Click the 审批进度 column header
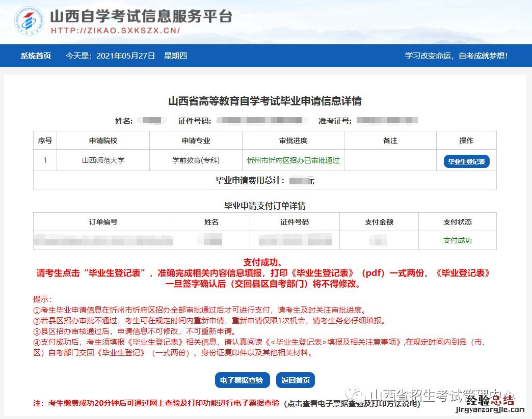Screen dimensions: 532x419 coord(293,141)
